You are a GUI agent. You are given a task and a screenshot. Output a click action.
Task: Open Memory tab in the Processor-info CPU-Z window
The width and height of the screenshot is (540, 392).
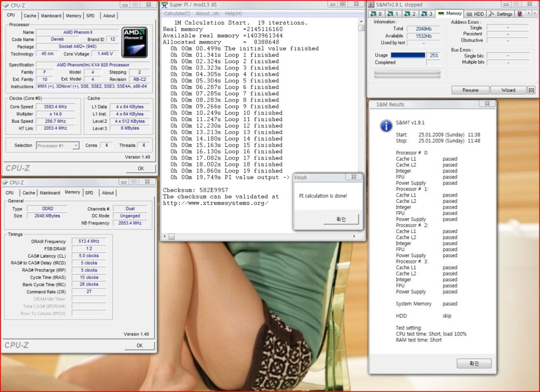tap(74, 16)
